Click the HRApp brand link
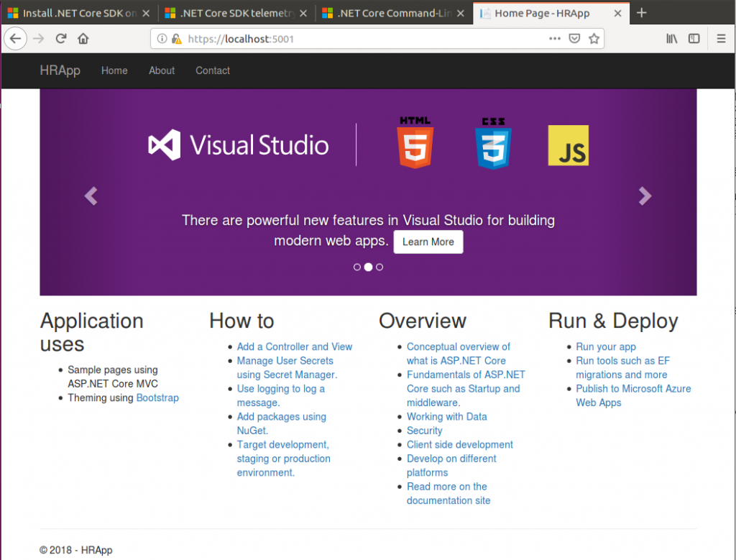 60,70
